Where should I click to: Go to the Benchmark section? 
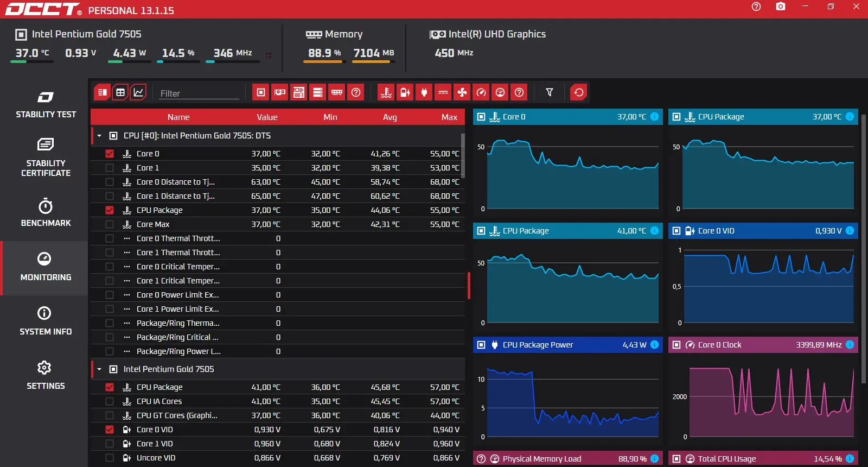coord(46,213)
